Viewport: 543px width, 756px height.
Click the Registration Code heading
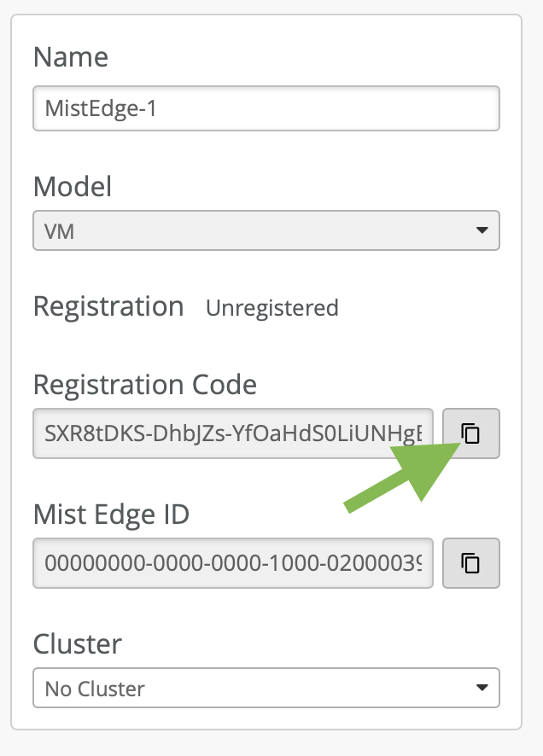coord(144,385)
